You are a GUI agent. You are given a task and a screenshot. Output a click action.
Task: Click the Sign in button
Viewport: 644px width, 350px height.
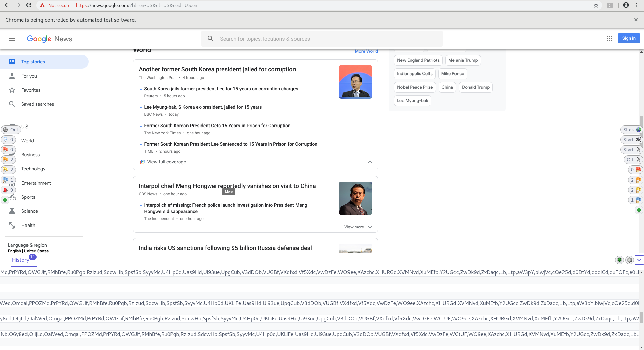(629, 38)
